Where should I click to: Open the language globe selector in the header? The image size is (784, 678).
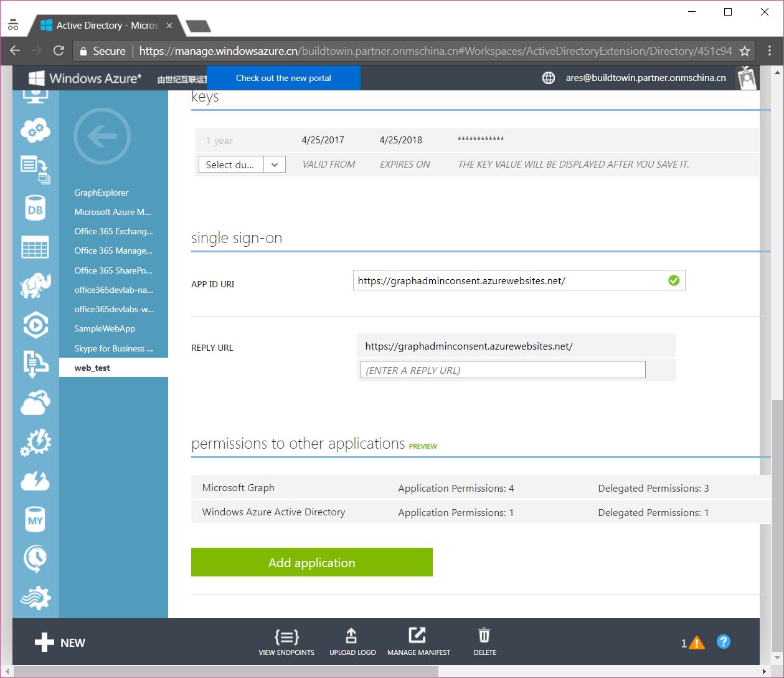point(548,78)
